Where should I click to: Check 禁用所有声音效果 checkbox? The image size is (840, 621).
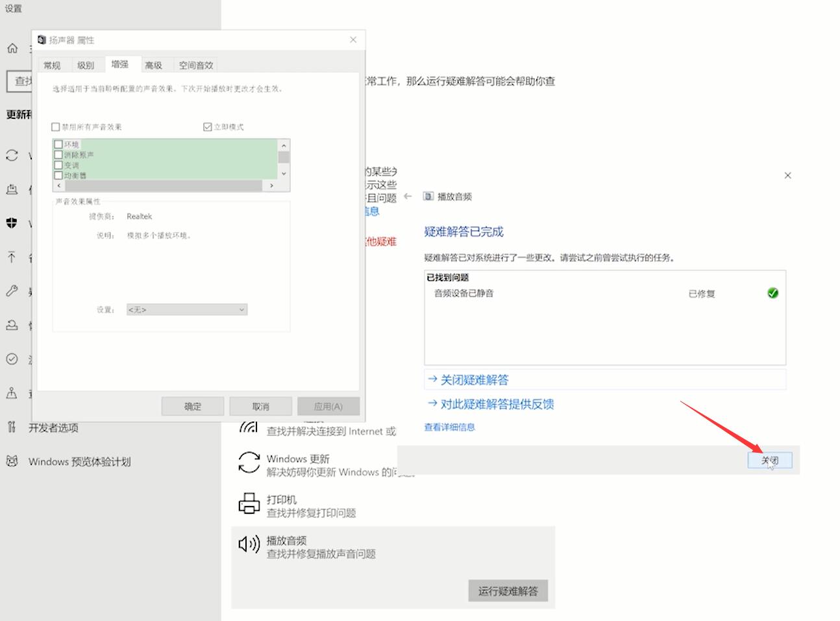click(56, 127)
